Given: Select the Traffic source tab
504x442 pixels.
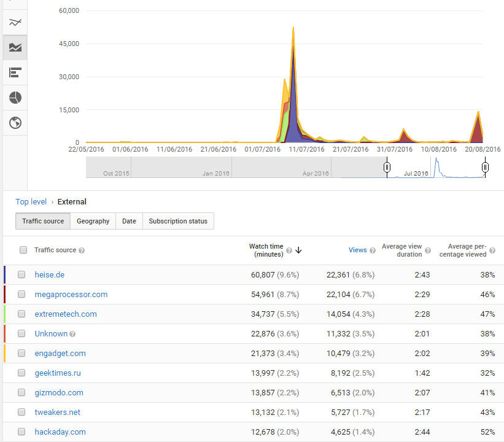Looking at the screenshot, I should (x=43, y=221).
